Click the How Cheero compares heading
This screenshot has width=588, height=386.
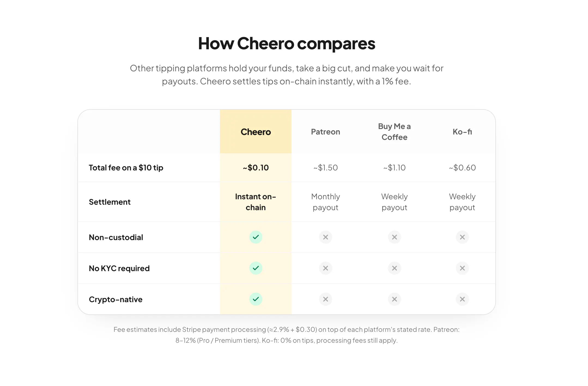pos(287,44)
